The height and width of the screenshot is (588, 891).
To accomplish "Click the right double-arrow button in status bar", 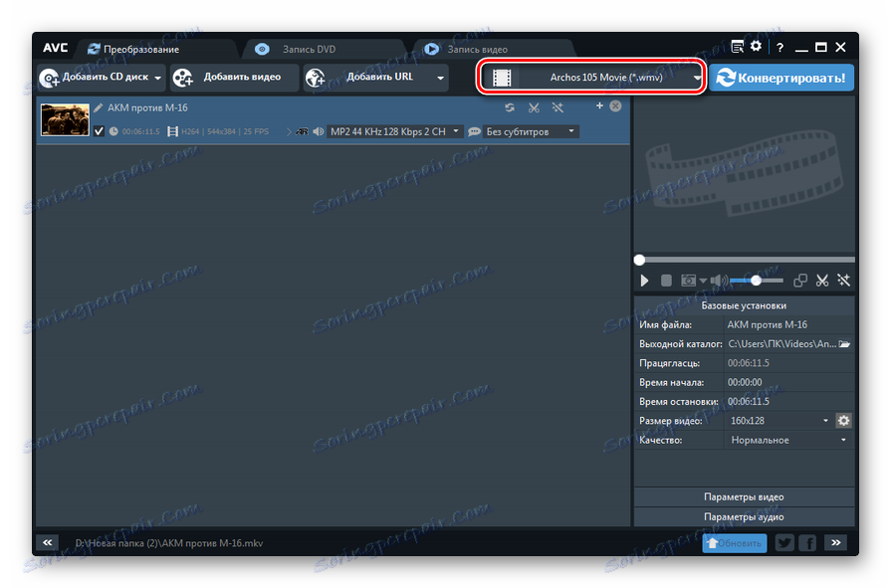I will point(835,543).
